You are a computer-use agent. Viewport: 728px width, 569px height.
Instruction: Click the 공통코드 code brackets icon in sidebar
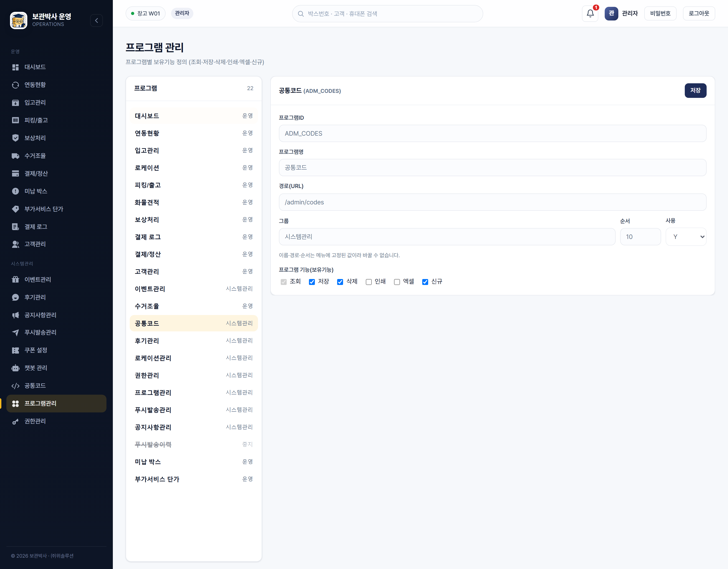(x=15, y=386)
